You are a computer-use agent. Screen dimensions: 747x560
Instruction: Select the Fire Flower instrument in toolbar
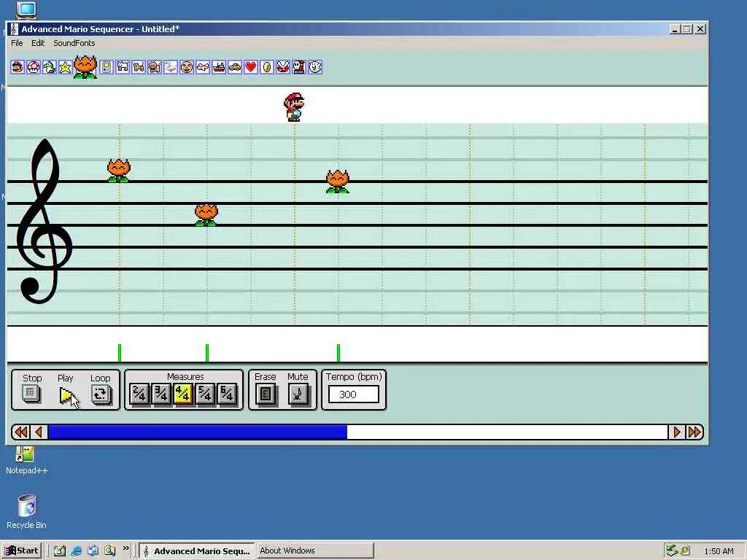coord(86,66)
